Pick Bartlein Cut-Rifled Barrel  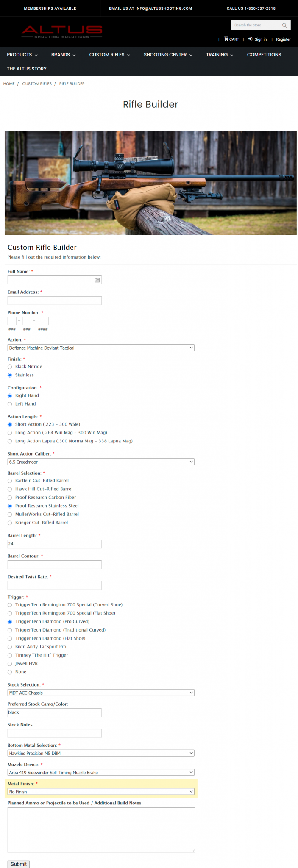(10, 481)
